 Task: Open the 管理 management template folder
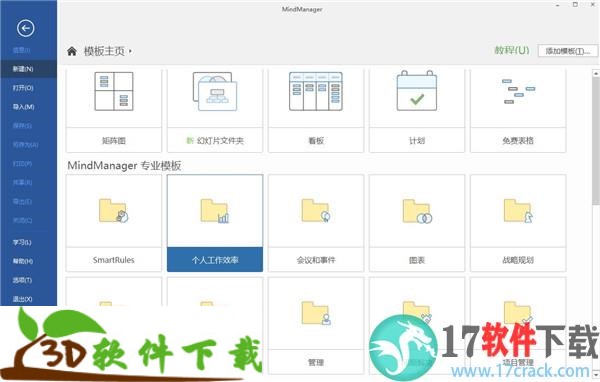click(x=316, y=326)
